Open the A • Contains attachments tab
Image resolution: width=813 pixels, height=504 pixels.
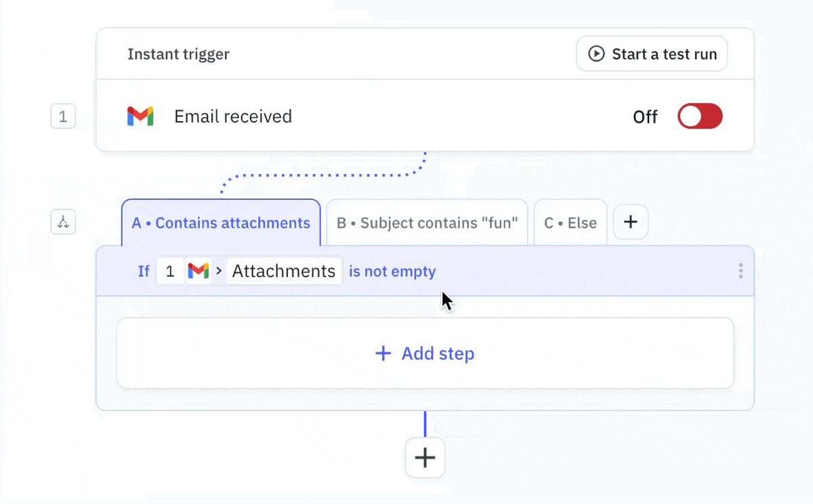[x=221, y=222]
